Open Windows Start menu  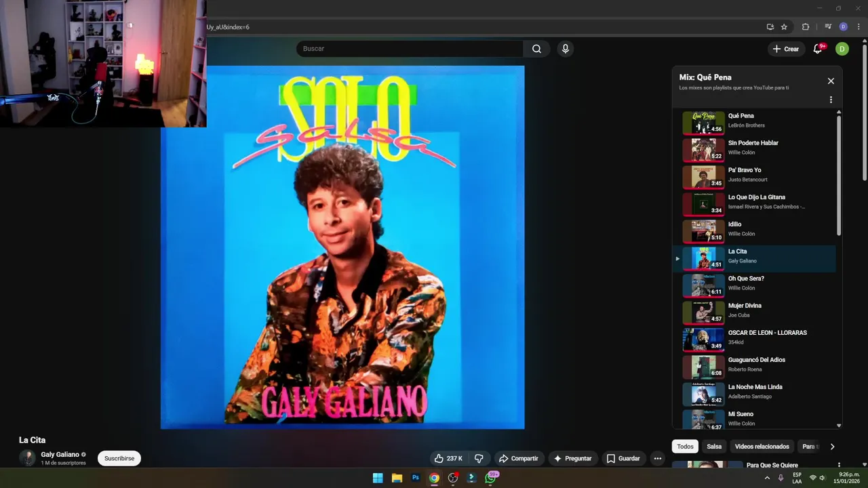pyautogui.click(x=378, y=478)
